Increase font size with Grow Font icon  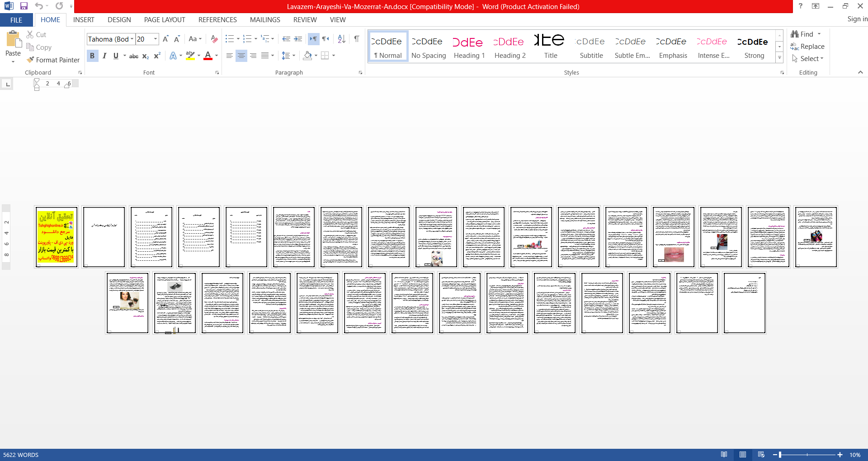click(x=165, y=39)
